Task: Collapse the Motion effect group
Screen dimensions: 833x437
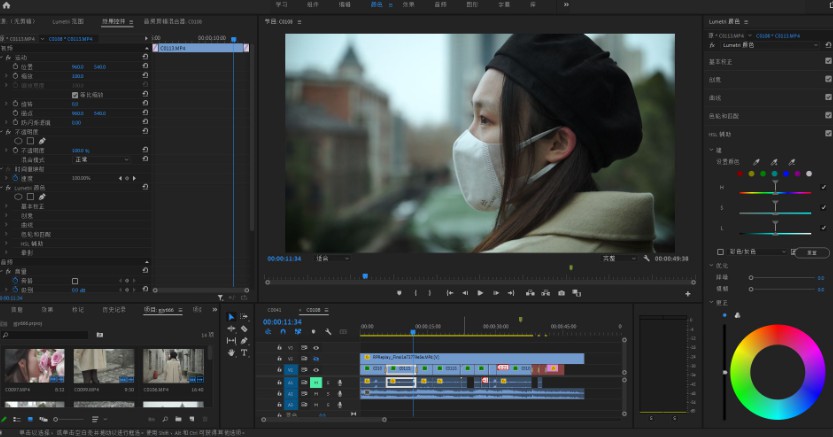Action: (x=2, y=57)
